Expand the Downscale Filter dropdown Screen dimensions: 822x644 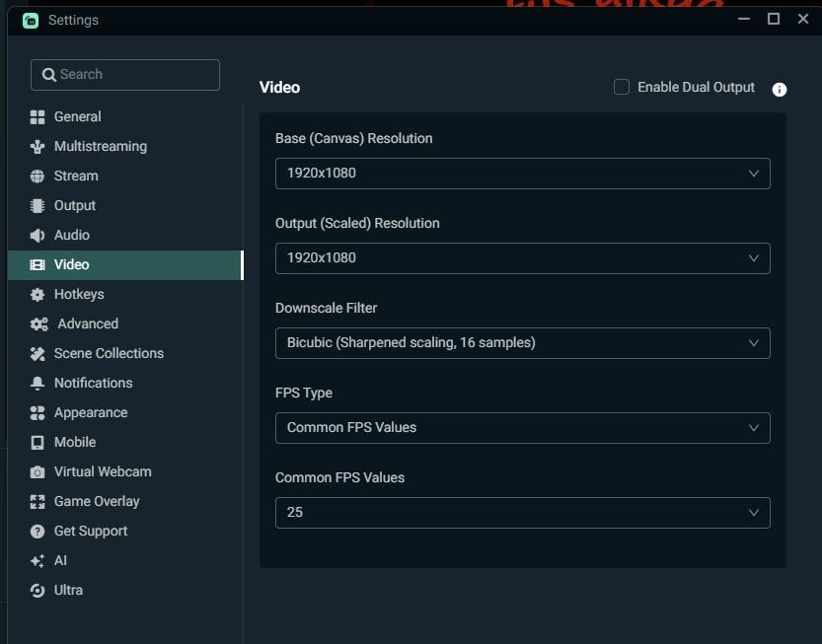(522, 342)
